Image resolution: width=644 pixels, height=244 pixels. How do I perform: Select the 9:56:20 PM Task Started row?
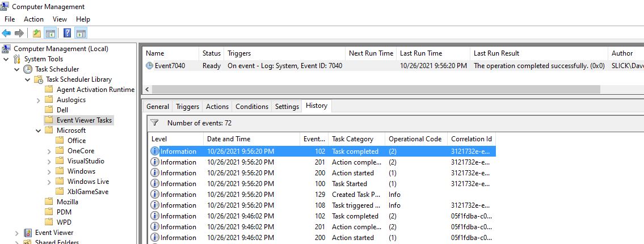pyautogui.click(x=322, y=184)
